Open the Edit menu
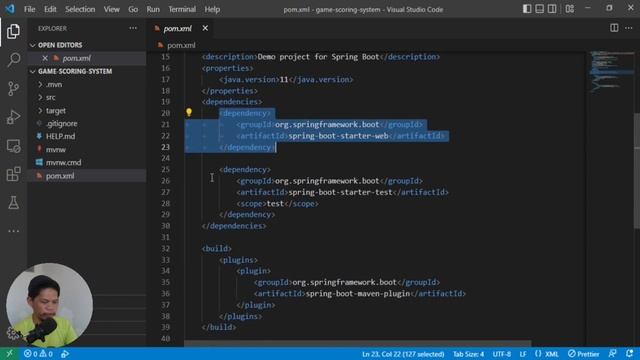Screen dimensions: 640x360 click(50, 9)
